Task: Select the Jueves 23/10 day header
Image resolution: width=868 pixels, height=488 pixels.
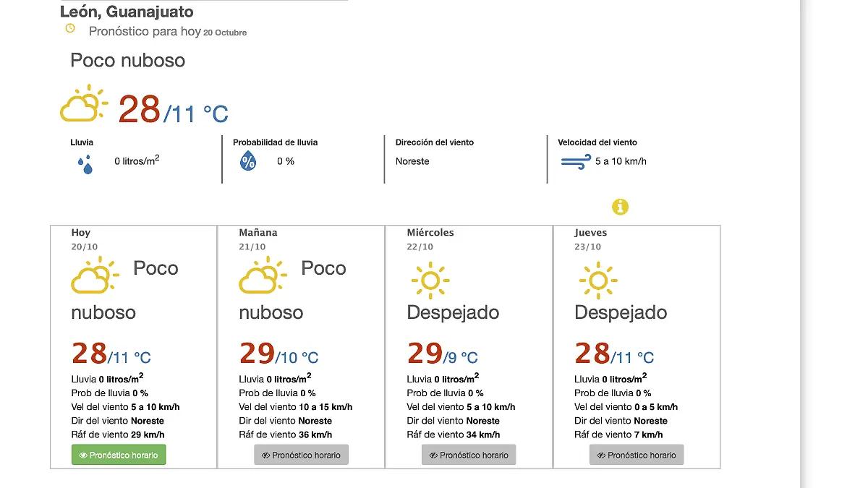Action: click(590, 239)
